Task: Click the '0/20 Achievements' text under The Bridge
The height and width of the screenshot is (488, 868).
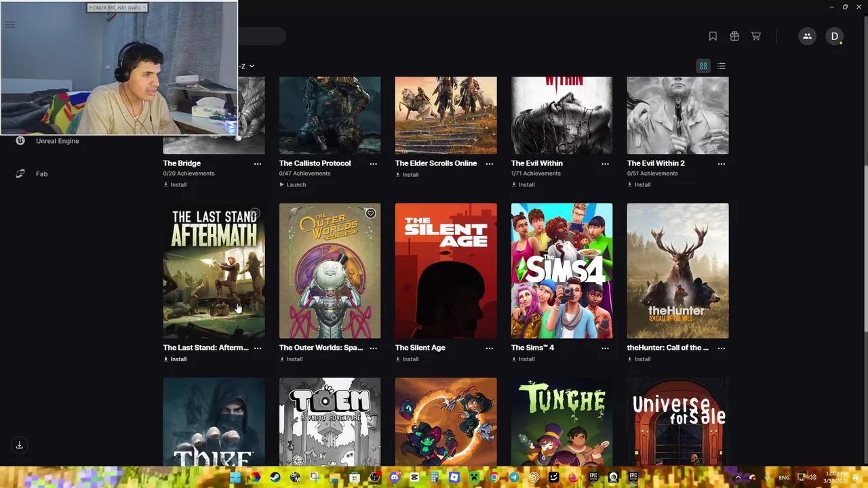Action: point(189,174)
